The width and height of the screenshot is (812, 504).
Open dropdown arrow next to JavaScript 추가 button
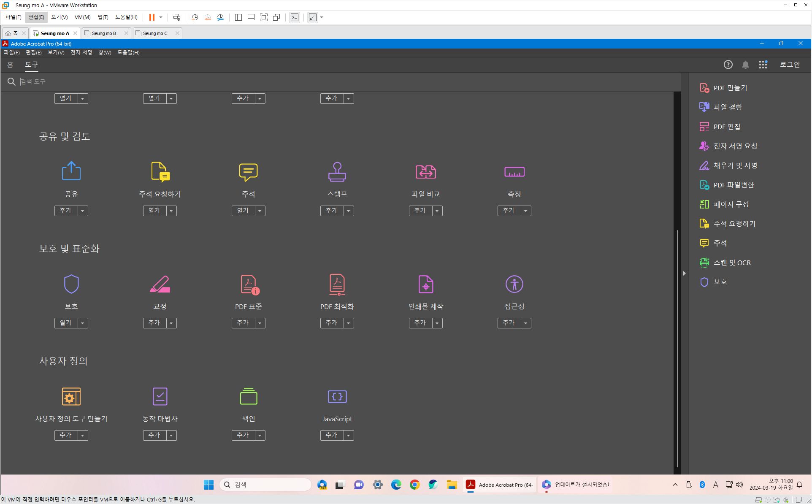tap(349, 435)
